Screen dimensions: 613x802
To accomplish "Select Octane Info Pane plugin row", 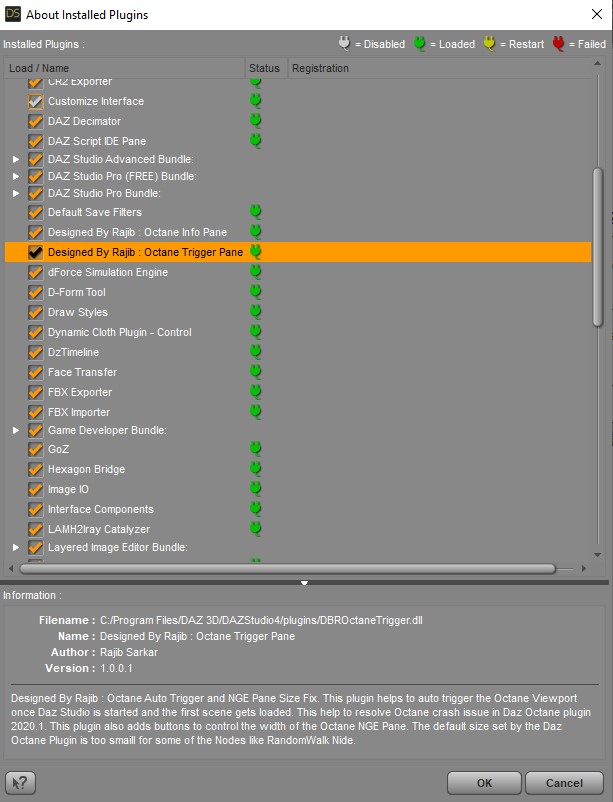I will 298,232.
